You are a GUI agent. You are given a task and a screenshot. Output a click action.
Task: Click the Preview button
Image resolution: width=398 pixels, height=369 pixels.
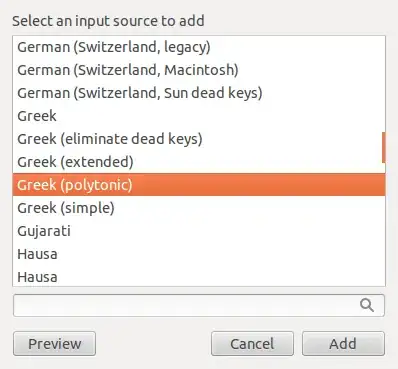click(55, 344)
